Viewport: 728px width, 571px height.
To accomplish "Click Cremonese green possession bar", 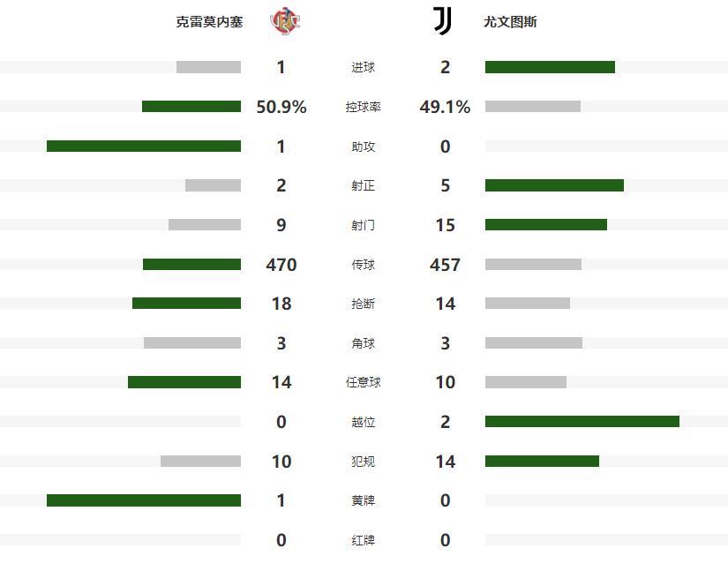I will click(191, 107).
